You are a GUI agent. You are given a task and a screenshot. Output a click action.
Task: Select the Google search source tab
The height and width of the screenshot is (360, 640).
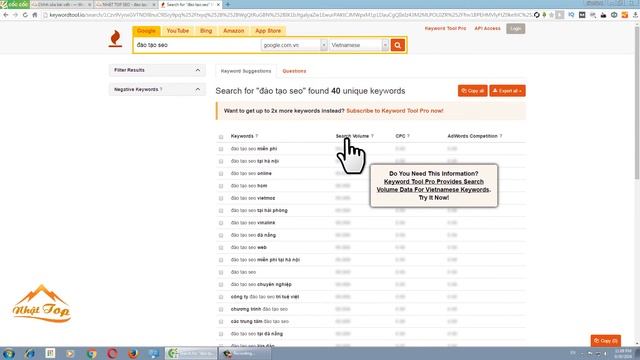click(146, 31)
